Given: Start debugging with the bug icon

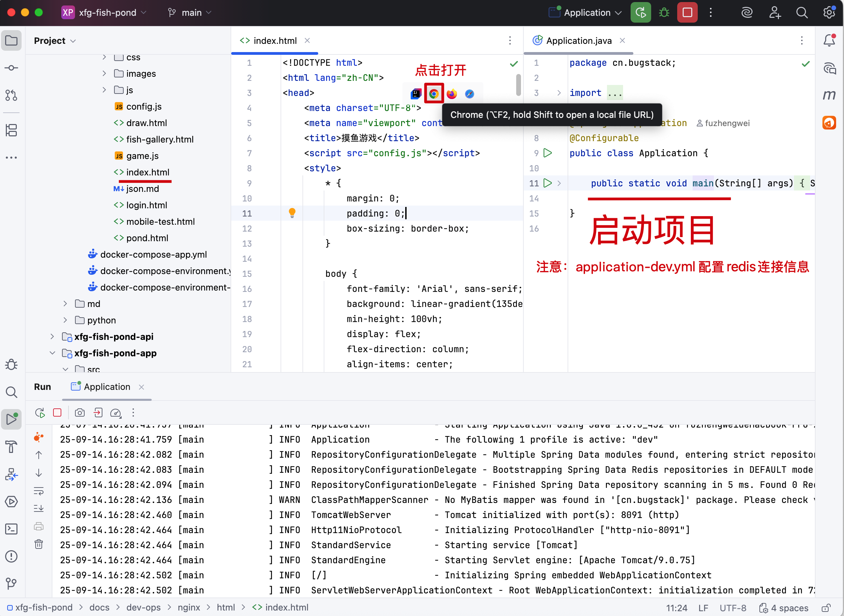Looking at the screenshot, I should 664,13.
